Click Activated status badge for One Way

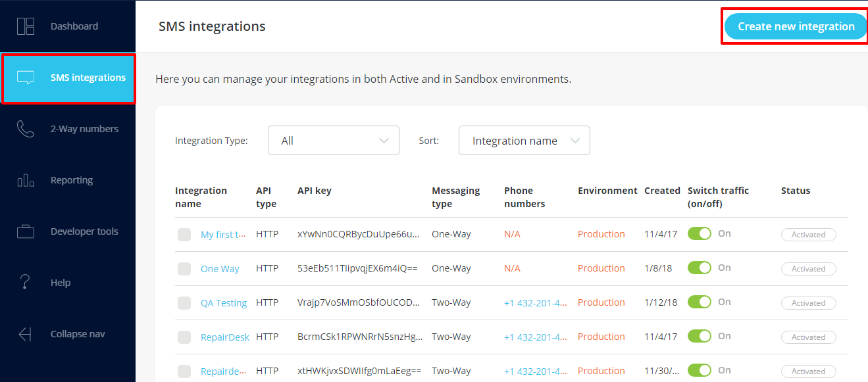coord(808,269)
